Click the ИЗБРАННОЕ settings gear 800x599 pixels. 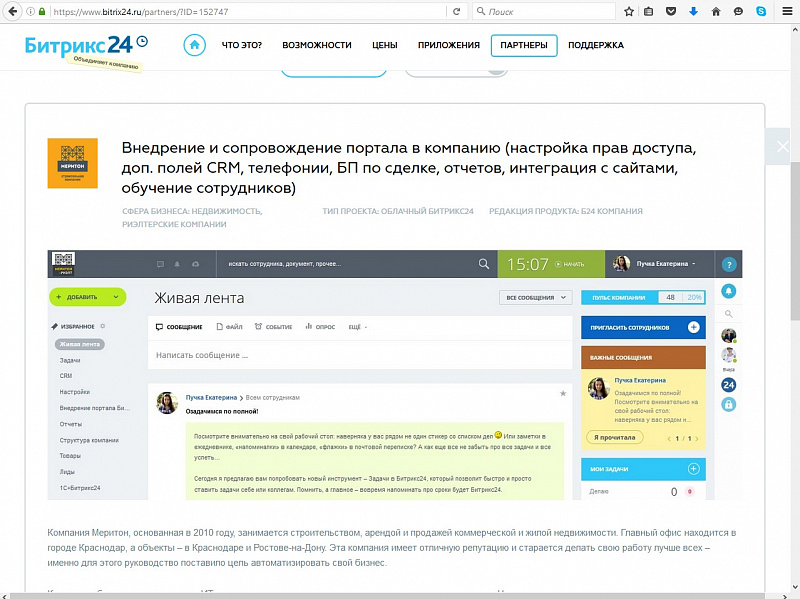pyautogui.click(x=103, y=326)
